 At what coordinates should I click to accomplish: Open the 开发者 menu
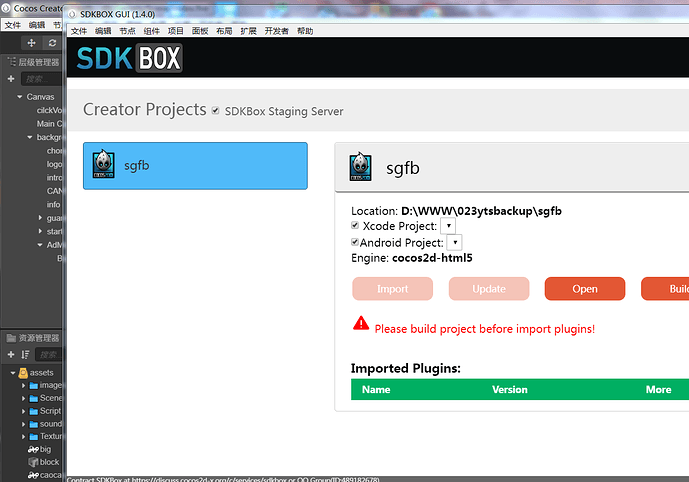[276, 31]
